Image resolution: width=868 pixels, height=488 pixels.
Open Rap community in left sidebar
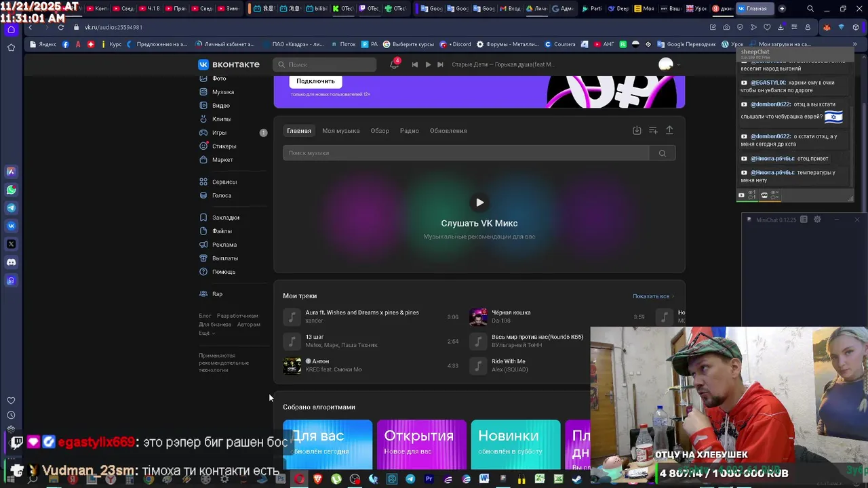point(217,294)
